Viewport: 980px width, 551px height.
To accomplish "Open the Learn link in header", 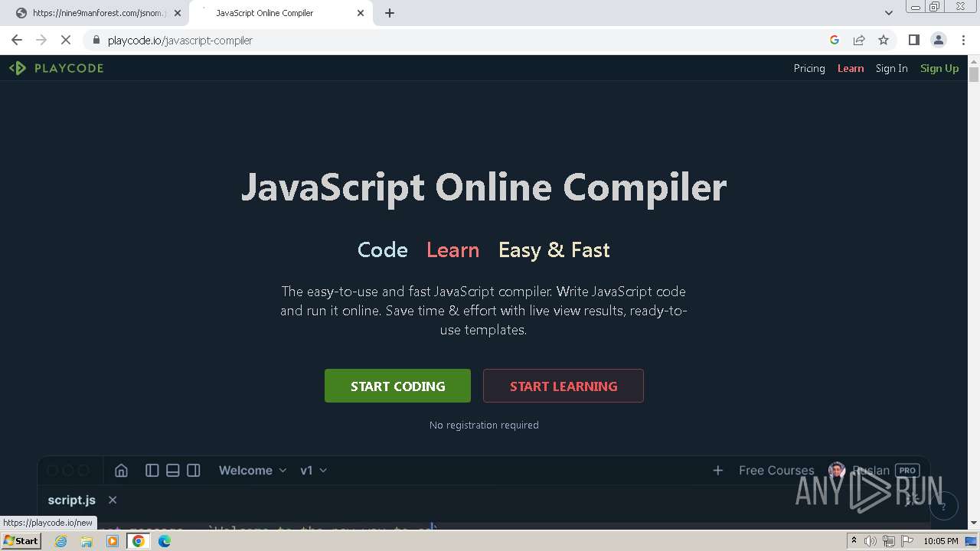I will (851, 68).
